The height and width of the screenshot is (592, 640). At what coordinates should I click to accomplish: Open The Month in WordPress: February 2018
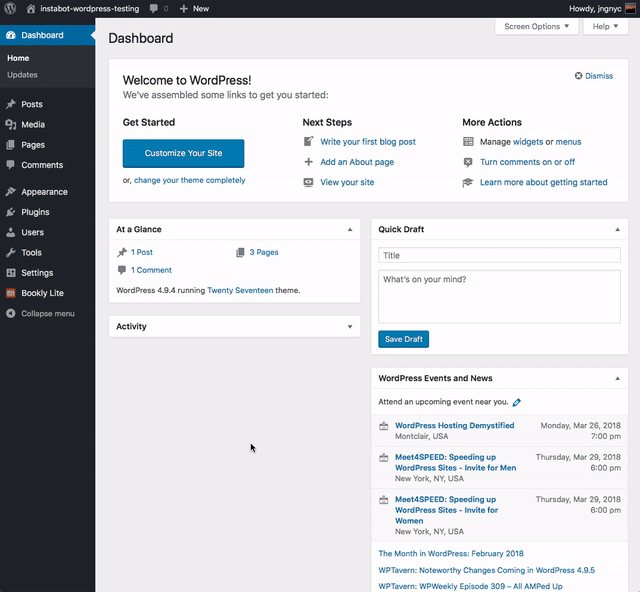coord(451,554)
